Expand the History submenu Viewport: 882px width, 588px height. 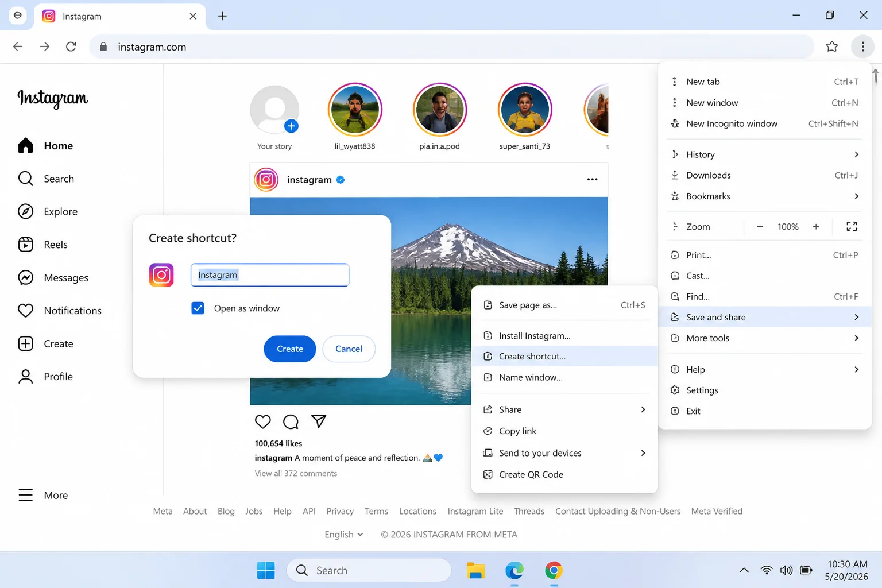pos(765,154)
